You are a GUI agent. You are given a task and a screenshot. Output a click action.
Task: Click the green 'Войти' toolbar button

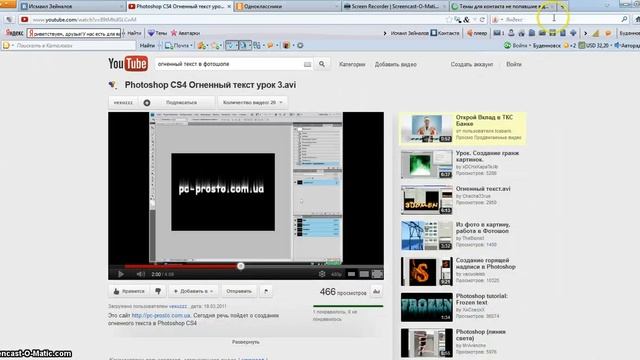click(516, 46)
